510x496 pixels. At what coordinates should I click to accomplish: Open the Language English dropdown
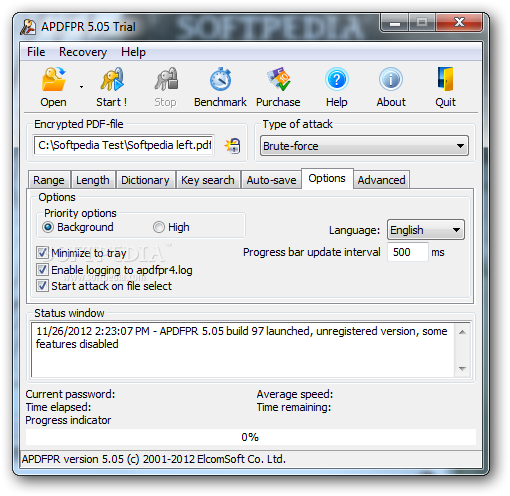426,230
